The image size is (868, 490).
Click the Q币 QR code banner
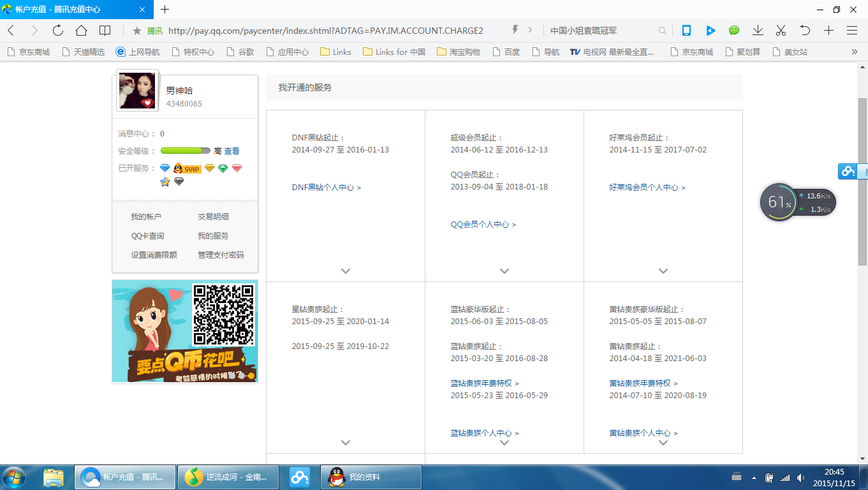click(185, 332)
